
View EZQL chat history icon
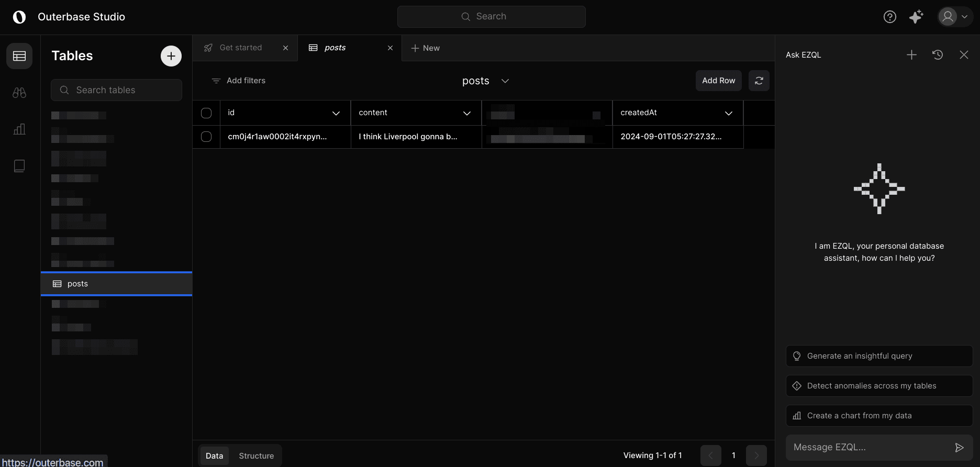[938, 54]
